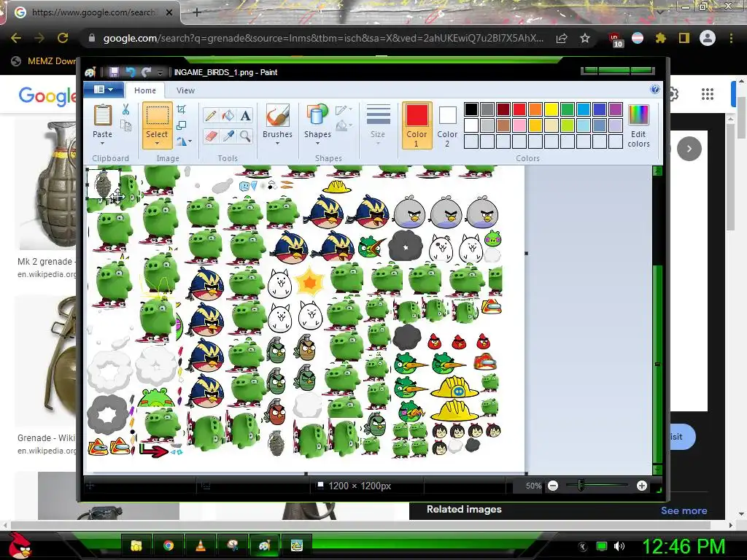Click zoom out minus button in Paint
The height and width of the screenshot is (560, 747).
point(553,486)
